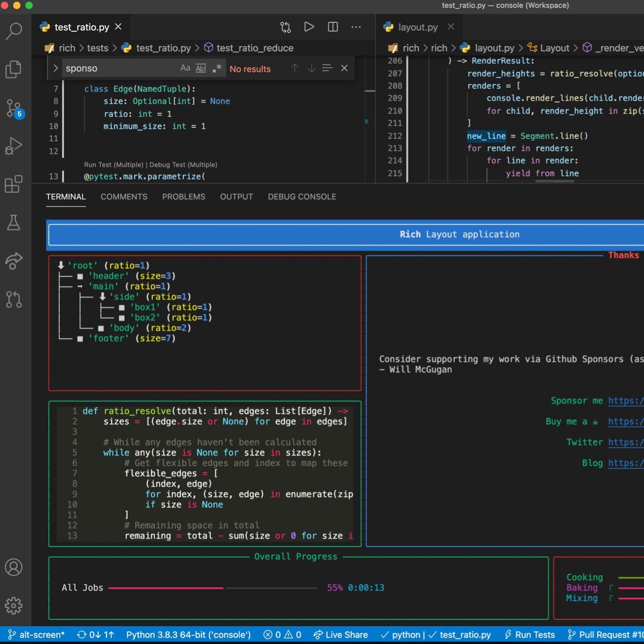Click python | test_ratio.py status item

click(436, 635)
